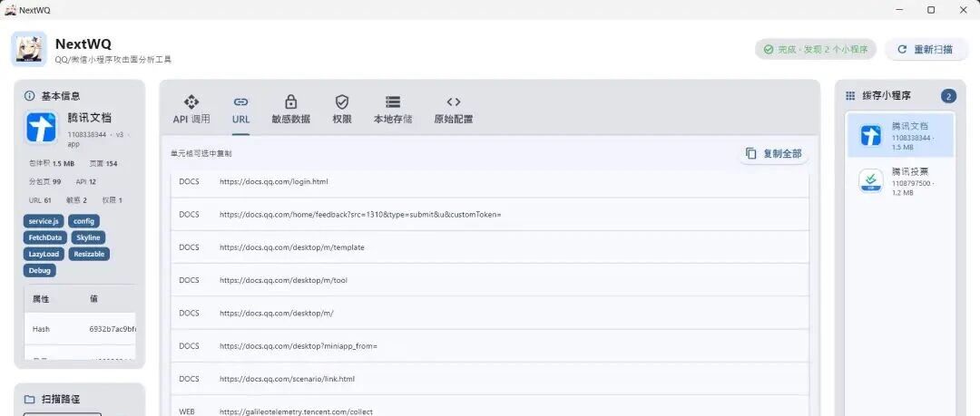Click the API 12 statistic

pyautogui.click(x=85, y=182)
